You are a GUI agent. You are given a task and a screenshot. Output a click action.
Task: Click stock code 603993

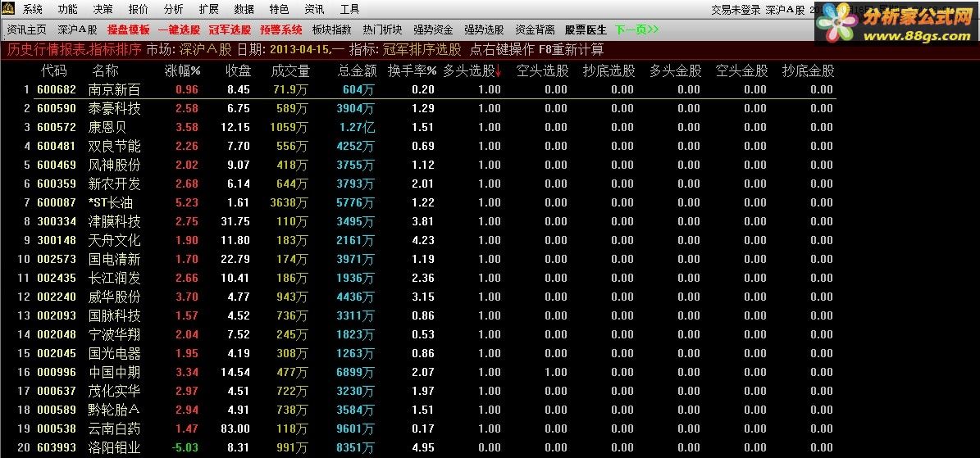pos(57,447)
